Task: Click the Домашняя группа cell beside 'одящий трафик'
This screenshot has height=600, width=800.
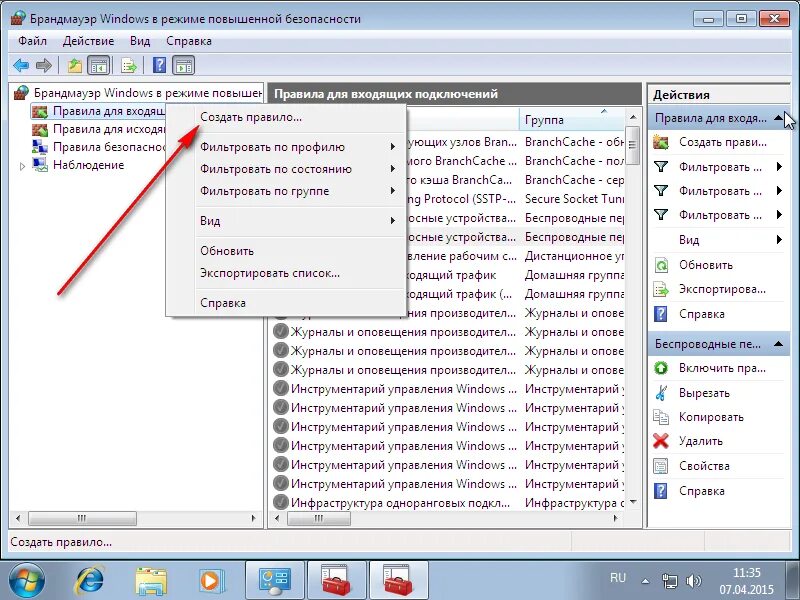Action: [x=574, y=275]
